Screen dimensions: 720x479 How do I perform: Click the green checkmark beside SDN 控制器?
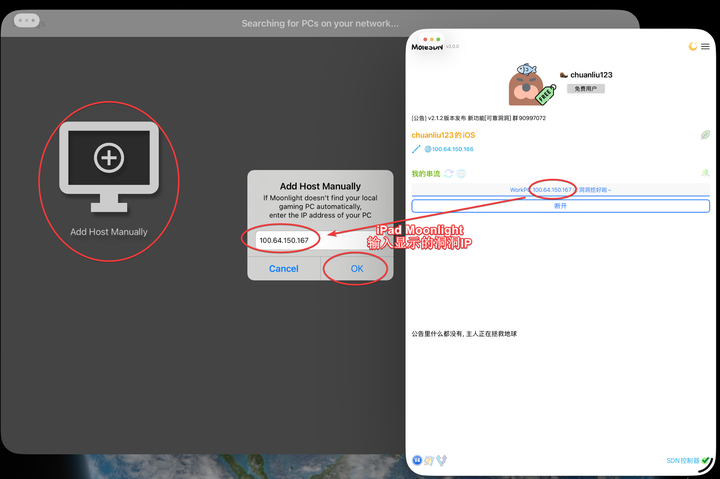[x=705, y=460]
